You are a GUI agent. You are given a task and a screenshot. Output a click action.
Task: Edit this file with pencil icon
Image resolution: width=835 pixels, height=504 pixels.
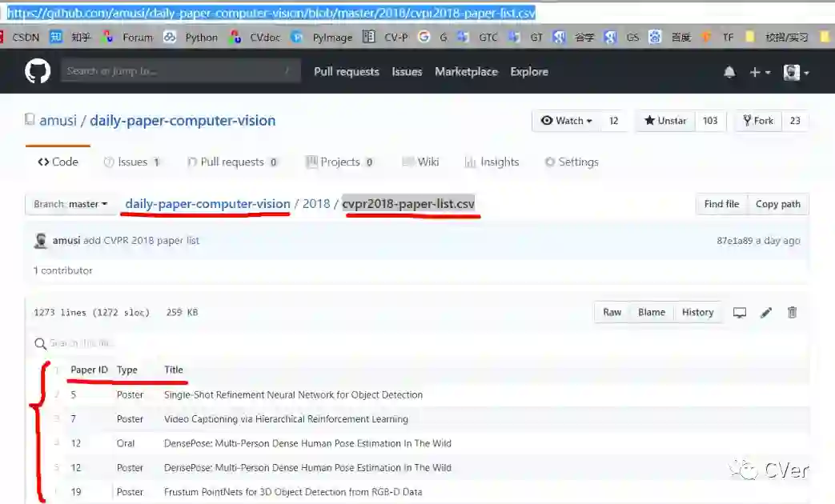point(766,313)
